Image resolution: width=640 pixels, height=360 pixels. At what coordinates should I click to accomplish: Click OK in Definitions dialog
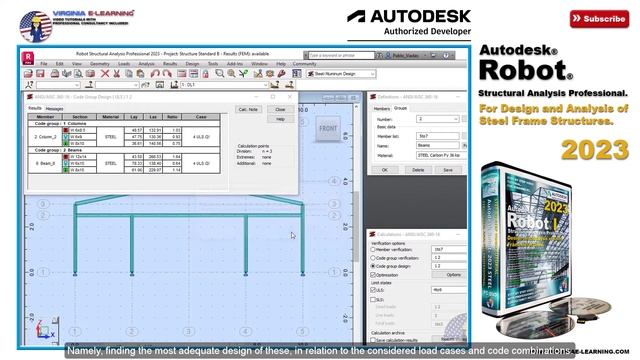point(384,170)
